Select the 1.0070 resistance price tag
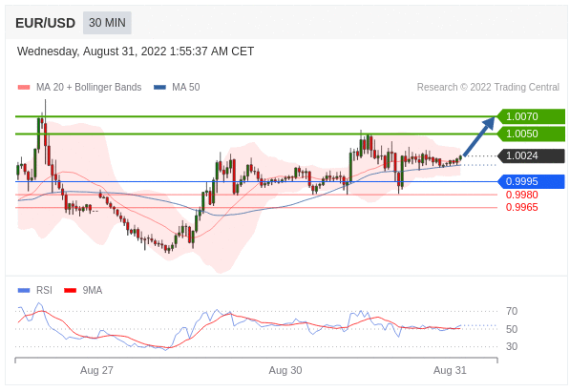The width and height of the screenshot is (570, 392). (531, 116)
